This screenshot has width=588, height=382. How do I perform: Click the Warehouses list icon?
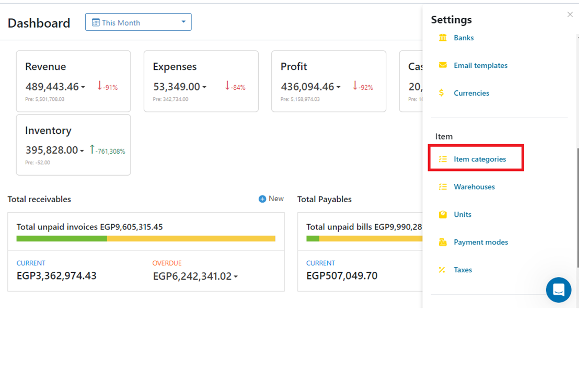coord(443,187)
